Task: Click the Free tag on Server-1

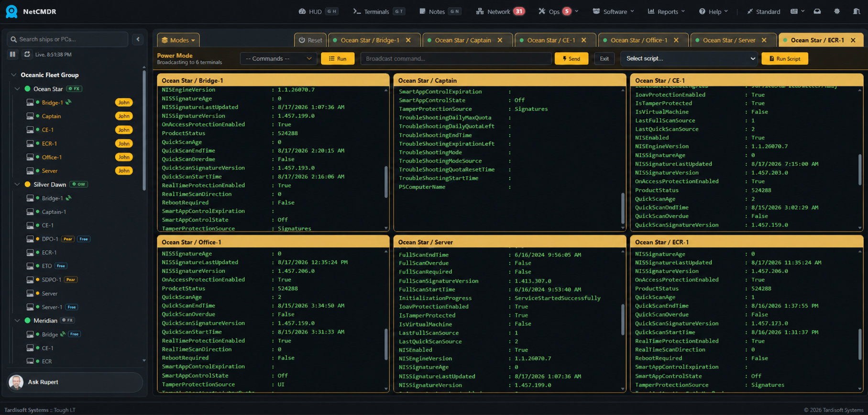Action: coord(72,307)
